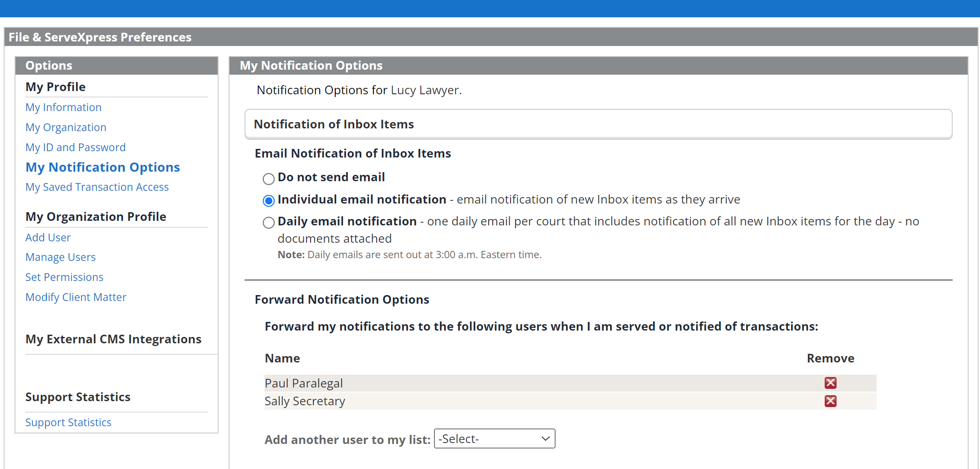Open My Saved Transaction Access

coord(97,187)
